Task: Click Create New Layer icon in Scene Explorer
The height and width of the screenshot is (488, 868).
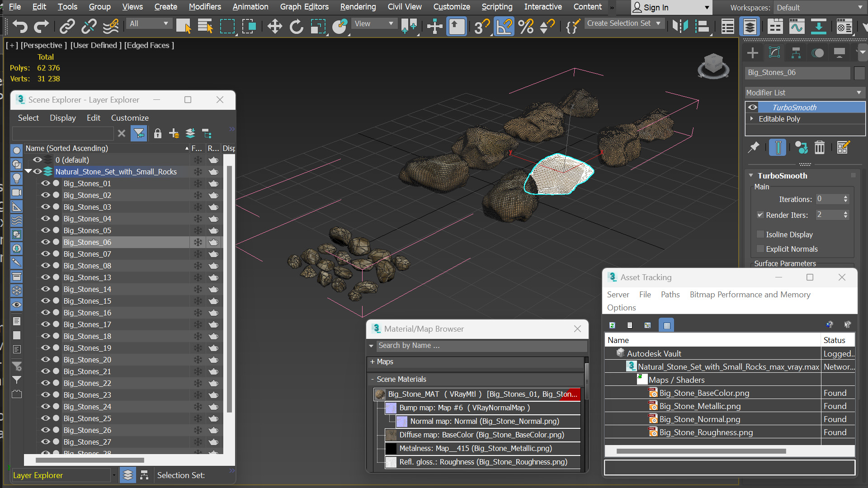Action: tap(174, 133)
